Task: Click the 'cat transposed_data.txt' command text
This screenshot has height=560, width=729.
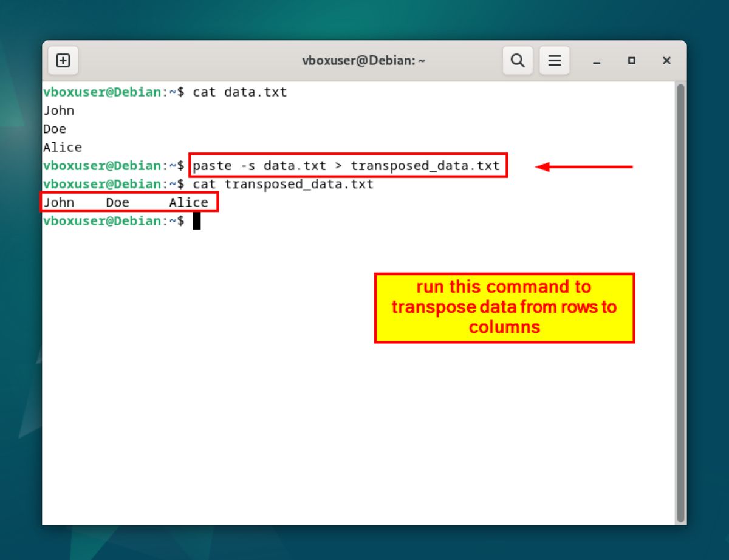Action: point(282,184)
